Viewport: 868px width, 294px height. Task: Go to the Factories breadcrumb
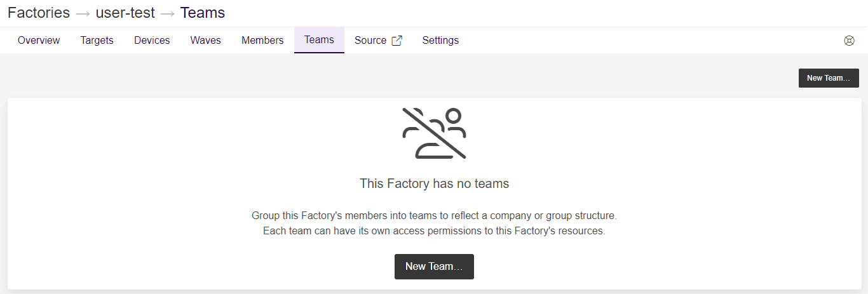pos(39,13)
